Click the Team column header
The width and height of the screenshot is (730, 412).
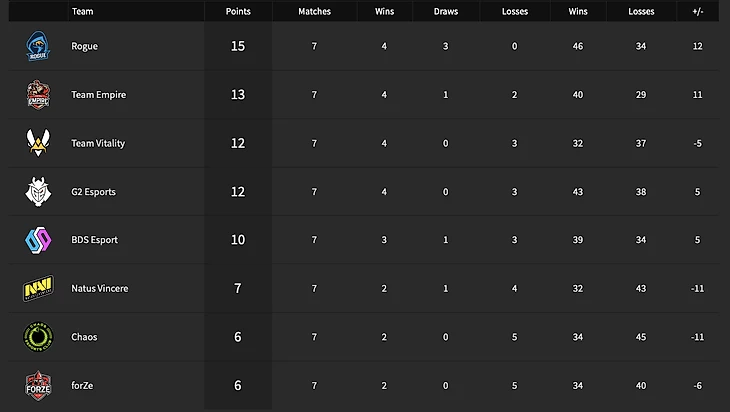pyautogui.click(x=82, y=11)
